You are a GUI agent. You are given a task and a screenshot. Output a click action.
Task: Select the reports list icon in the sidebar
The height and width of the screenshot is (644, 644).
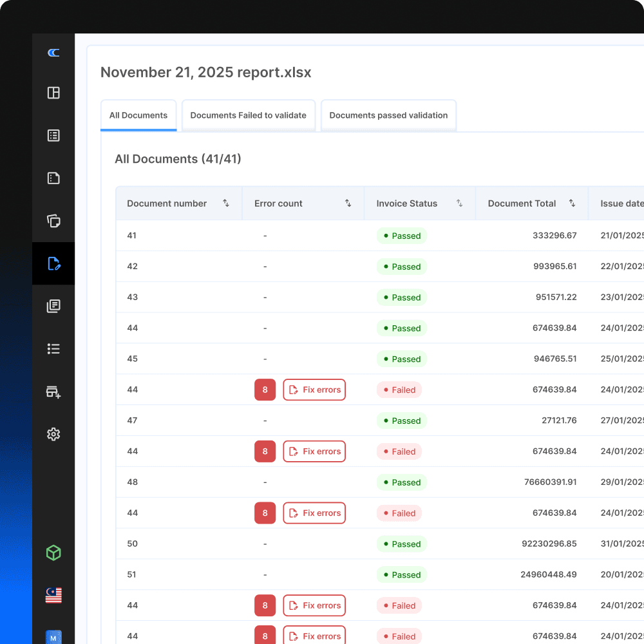(x=53, y=135)
